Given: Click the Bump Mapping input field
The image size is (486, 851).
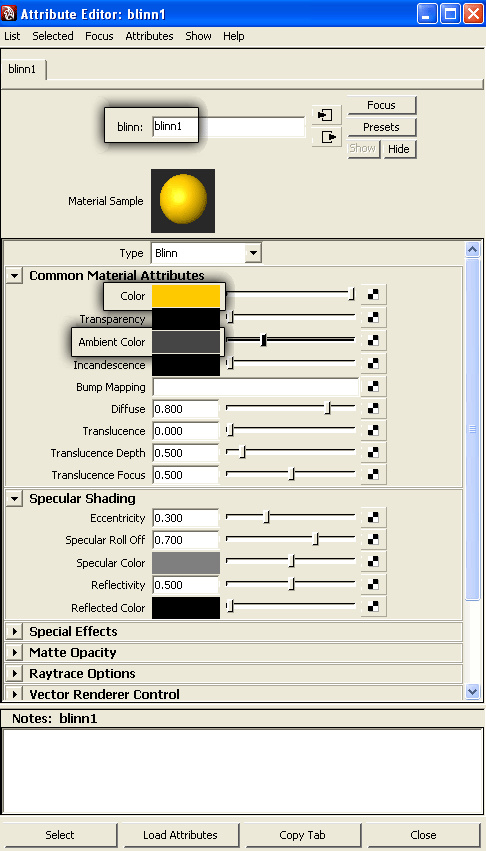Looking at the screenshot, I should (255, 387).
